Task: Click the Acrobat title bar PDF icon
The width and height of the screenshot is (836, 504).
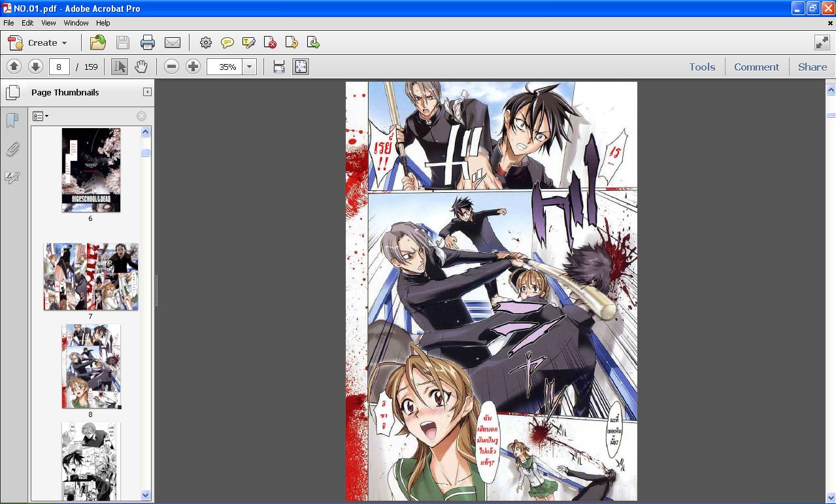Action: [7, 8]
